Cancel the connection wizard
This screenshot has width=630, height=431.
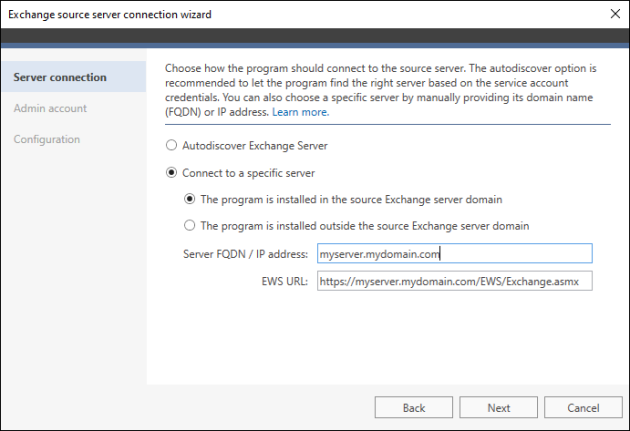pyautogui.click(x=583, y=408)
